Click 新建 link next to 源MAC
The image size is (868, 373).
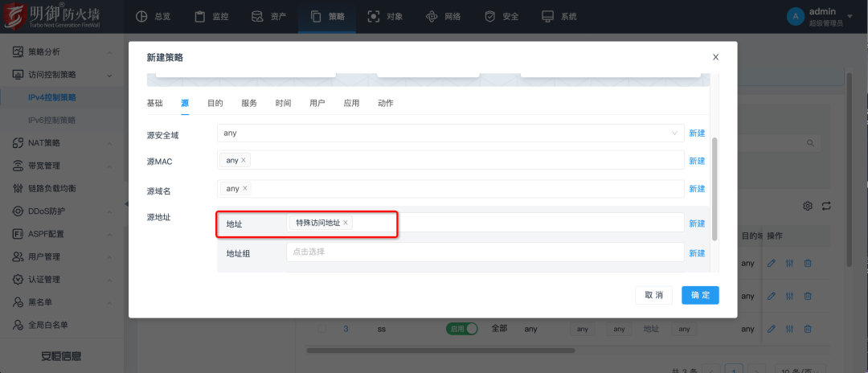696,161
